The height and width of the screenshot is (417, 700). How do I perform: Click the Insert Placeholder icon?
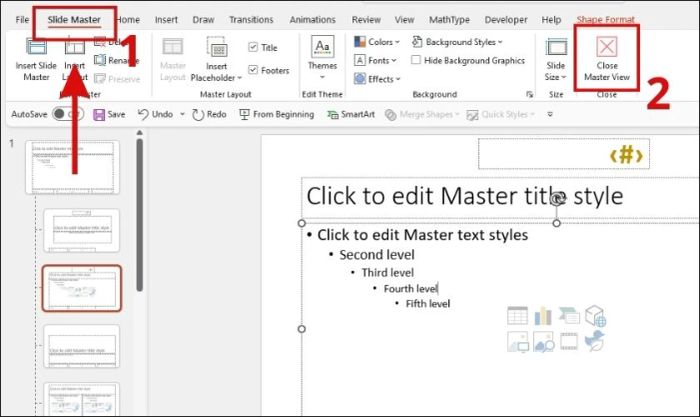point(217,47)
